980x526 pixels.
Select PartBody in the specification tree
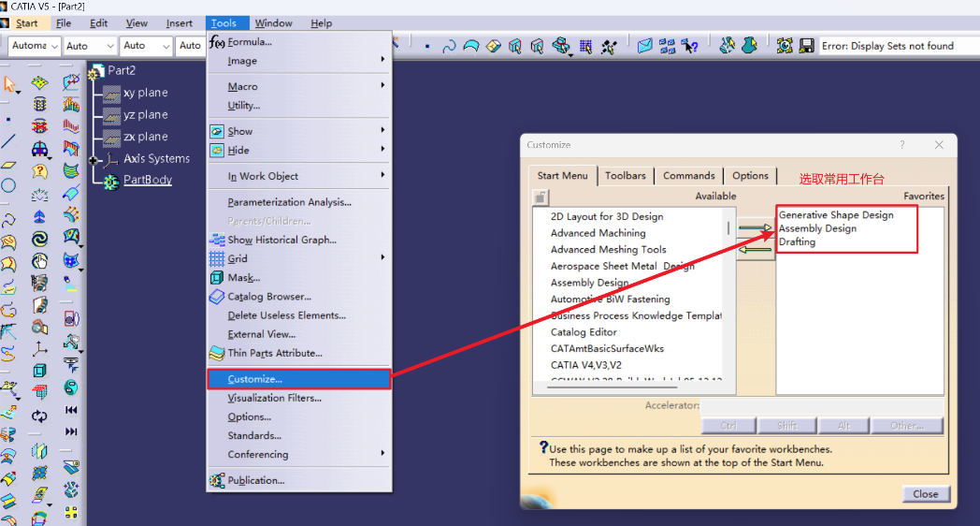tap(148, 180)
